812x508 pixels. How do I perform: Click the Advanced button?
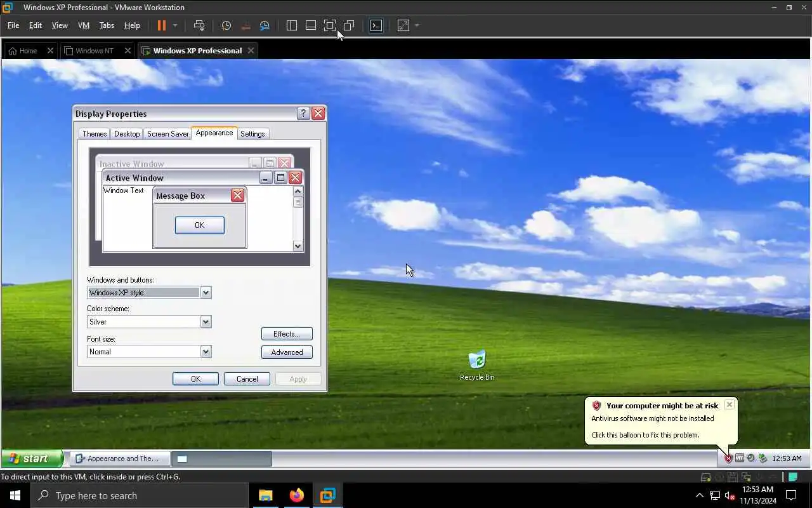pos(287,352)
